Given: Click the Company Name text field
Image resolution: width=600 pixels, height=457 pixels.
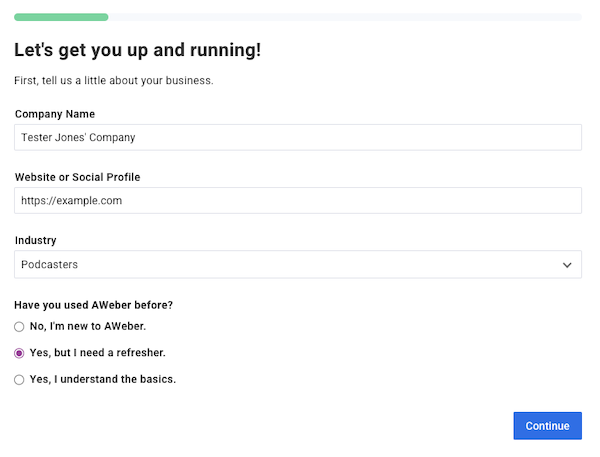Looking at the screenshot, I should click(298, 137).
